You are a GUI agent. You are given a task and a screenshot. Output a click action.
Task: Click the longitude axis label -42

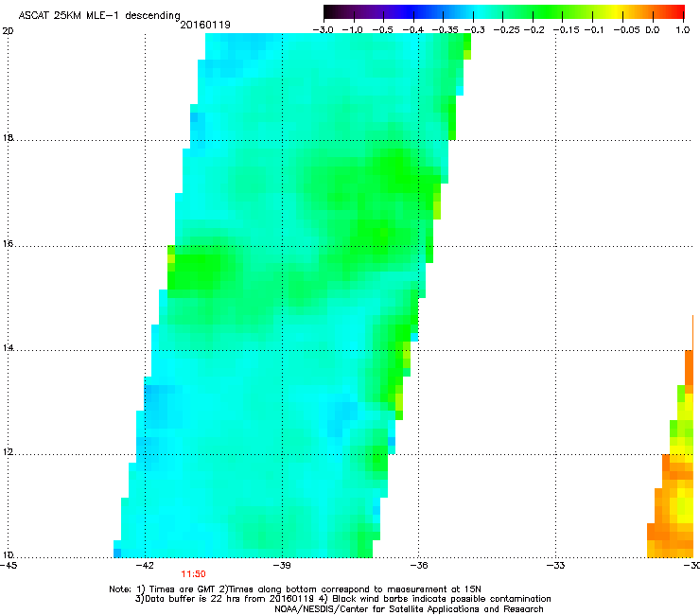pyautogui.click(x=145, y=566)
